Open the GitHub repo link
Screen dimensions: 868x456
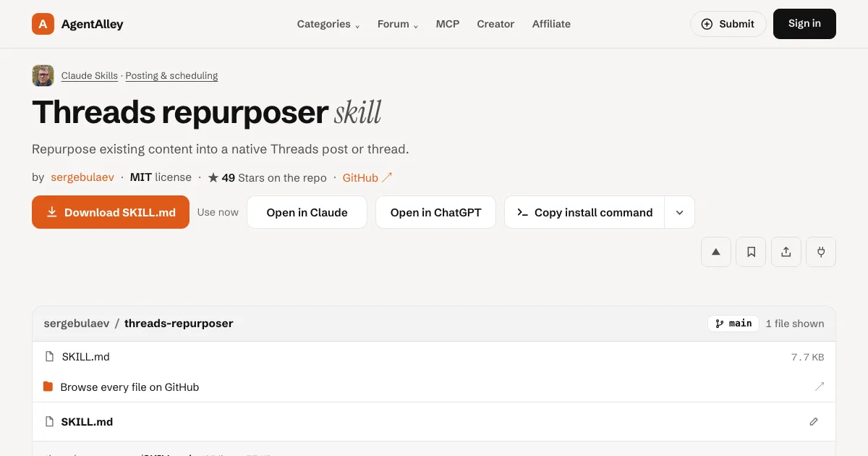click(367, 177)
